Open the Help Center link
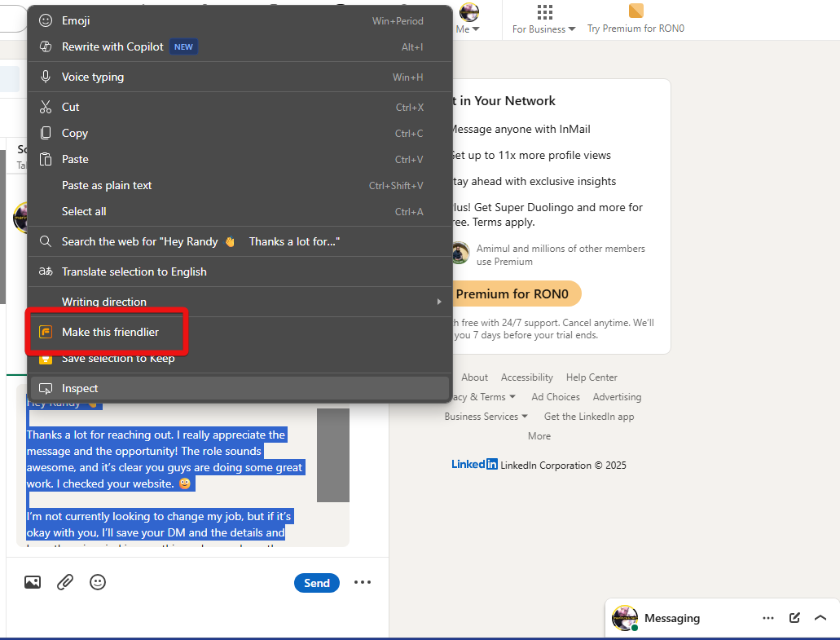840x640 pixels. (592, 377)
